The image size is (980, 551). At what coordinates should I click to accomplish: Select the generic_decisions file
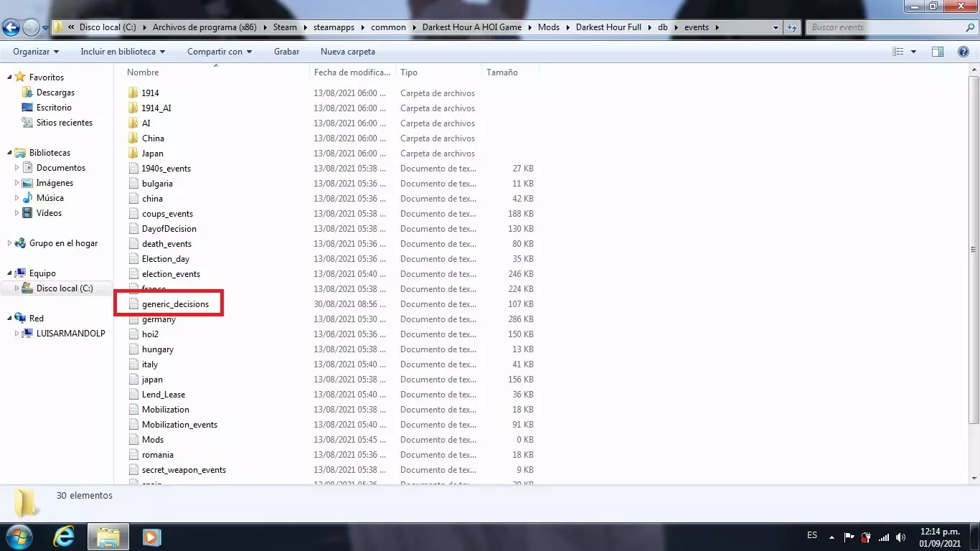pos(175,304)
